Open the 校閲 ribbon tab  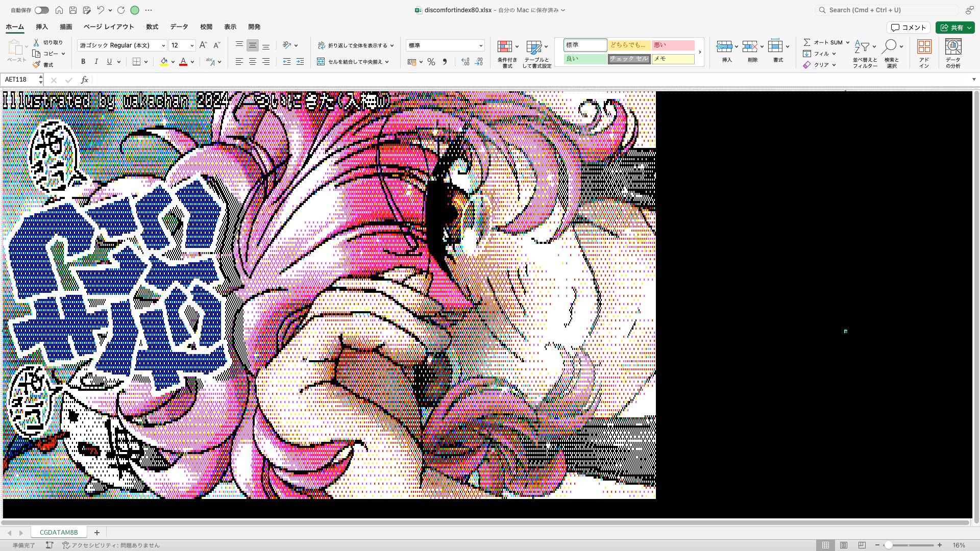point(206,27)
